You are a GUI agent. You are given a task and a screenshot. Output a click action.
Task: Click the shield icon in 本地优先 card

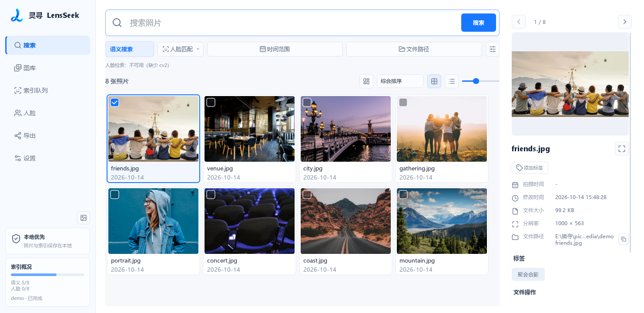tap(16, 239)
